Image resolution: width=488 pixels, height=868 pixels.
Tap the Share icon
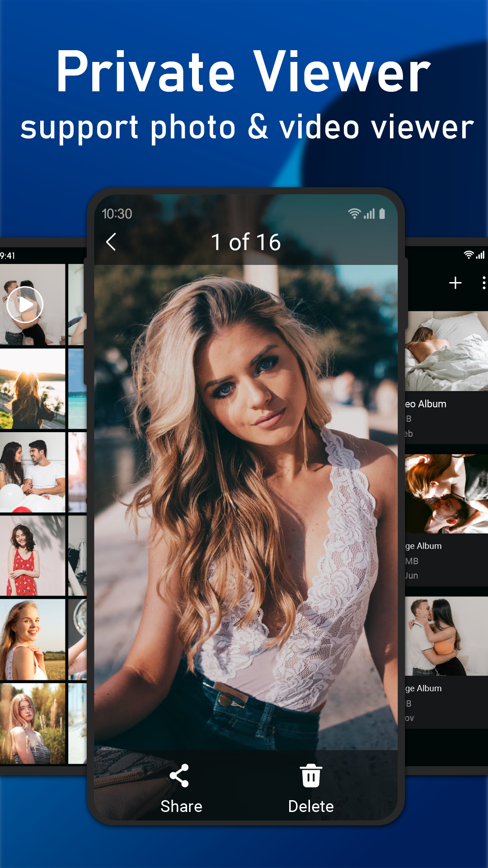pos(179,776)
